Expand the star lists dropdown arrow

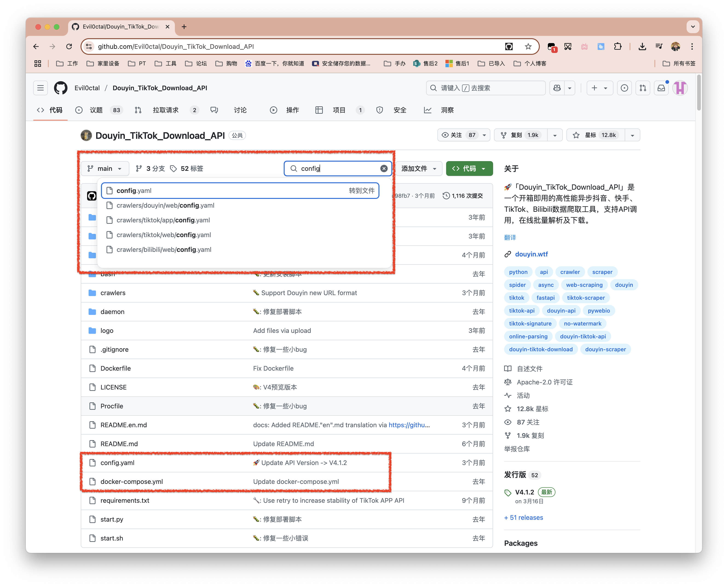click(632, 135)
